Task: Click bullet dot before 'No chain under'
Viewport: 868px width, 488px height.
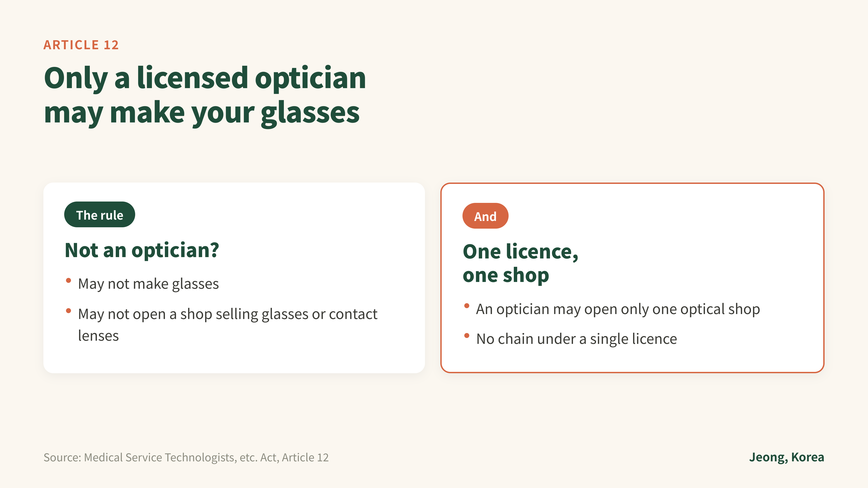Action: 467,335
